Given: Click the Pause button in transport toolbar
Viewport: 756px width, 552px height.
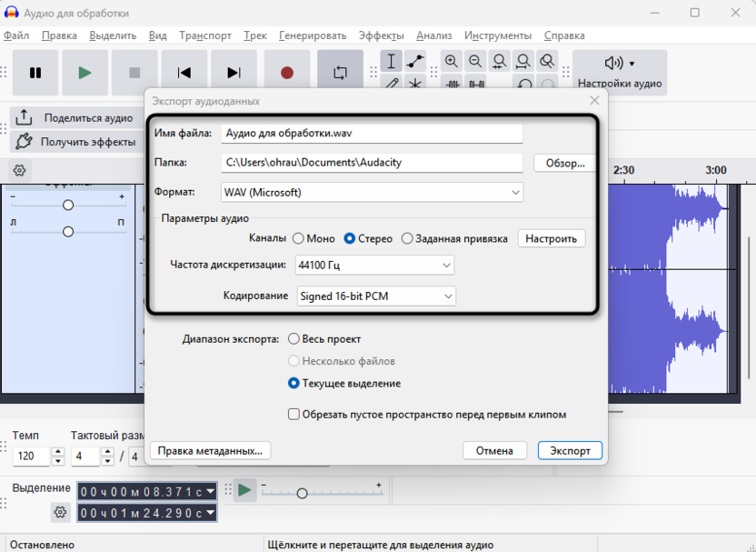Looking at the screenshot, I should tap(35, 73).
